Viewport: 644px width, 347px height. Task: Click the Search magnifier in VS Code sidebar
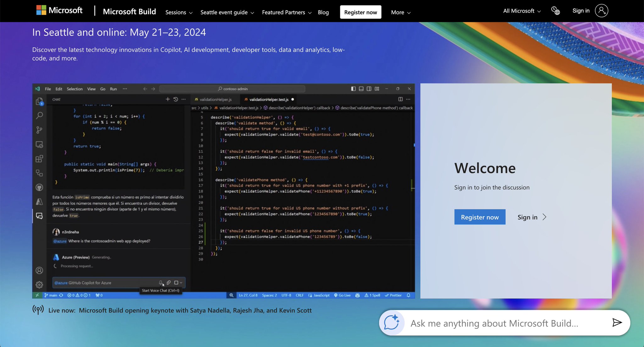39,116
